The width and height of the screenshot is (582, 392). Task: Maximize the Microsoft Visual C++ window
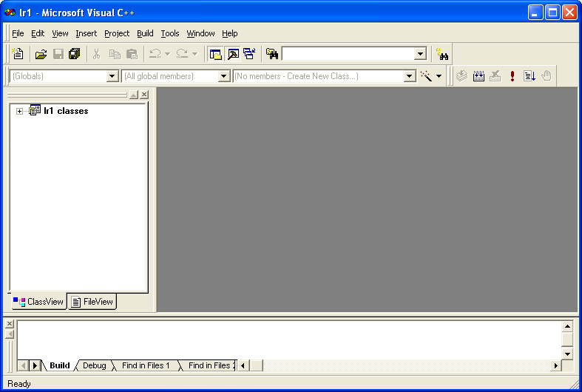click(x=552, y=13)
